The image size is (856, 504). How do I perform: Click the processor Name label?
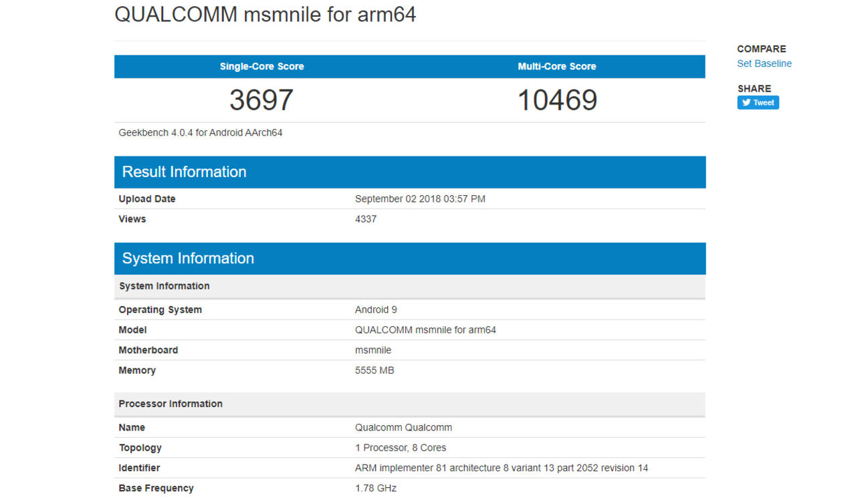[x=132, y=427]
